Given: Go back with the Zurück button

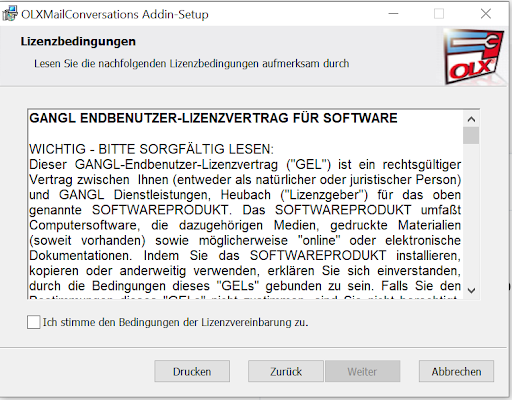Looking at the screenshot, I should click(286, 371).
